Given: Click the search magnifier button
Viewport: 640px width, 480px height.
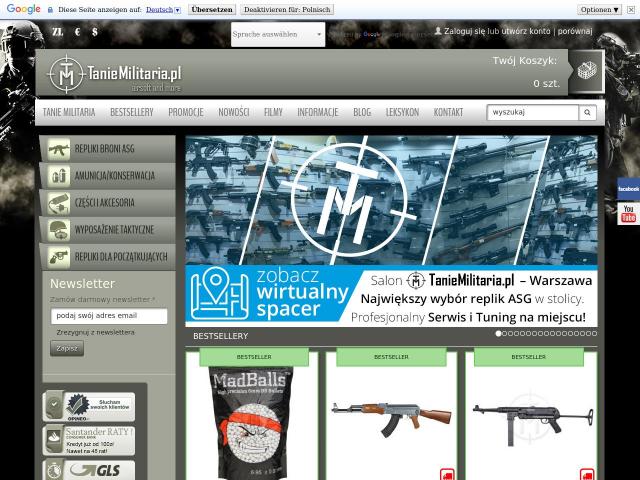Looking at the screenshot, I should (x=587, y=112).
